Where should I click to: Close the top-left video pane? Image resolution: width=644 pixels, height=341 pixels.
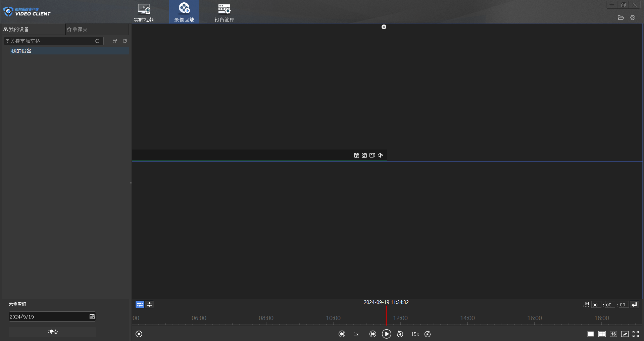pos(384,27)
